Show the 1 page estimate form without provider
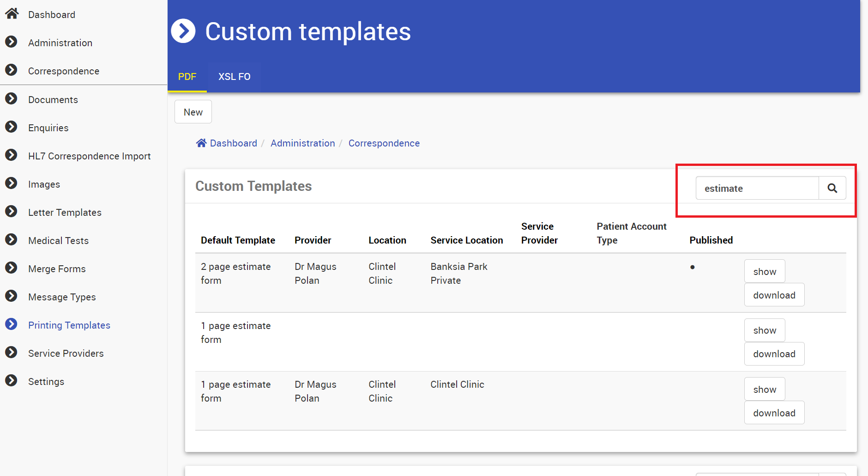 [765, 330]
